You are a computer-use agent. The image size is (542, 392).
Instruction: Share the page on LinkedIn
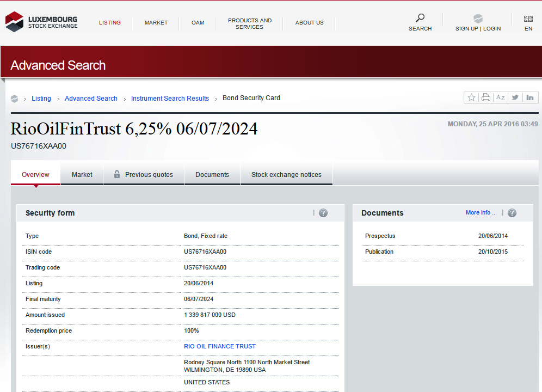coord(530,97)
